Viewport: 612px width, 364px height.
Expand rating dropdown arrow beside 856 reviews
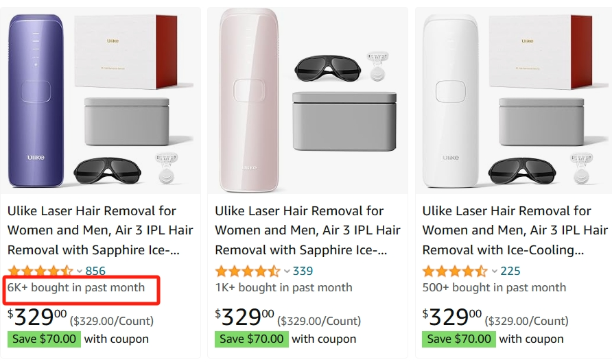coord(80,271)
